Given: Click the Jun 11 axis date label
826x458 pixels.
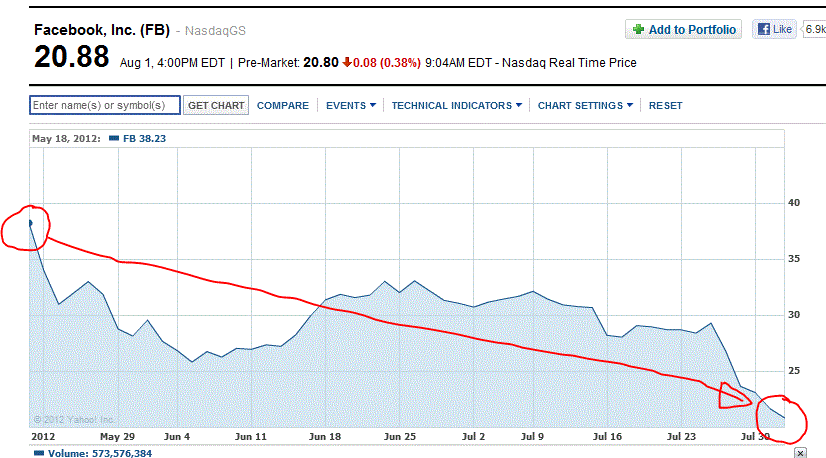Looking at the screenshot, I should [x=250, y=436].
